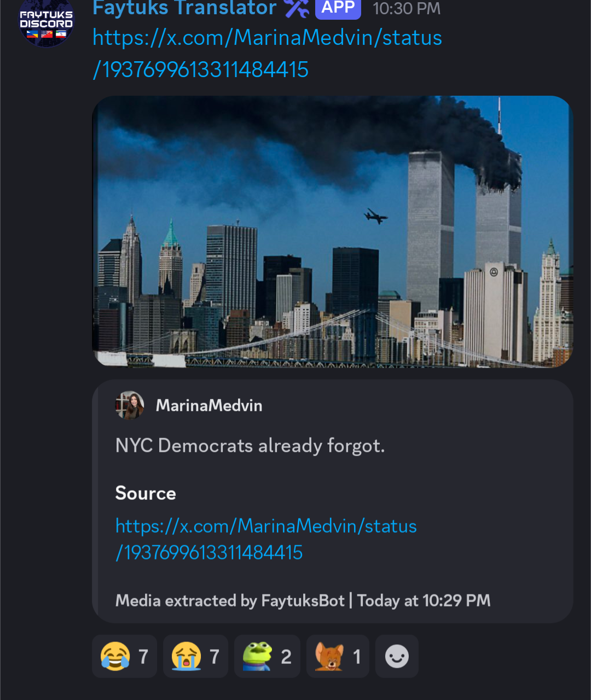Open the x.com link at the top of the message

[268, 54]
